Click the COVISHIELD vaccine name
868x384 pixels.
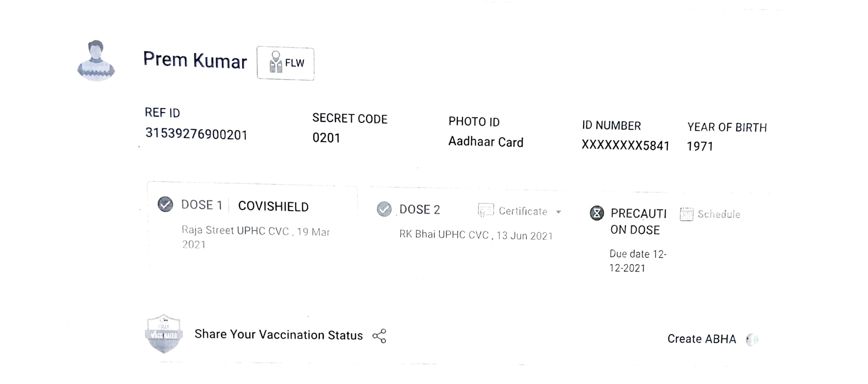(273, 207)
